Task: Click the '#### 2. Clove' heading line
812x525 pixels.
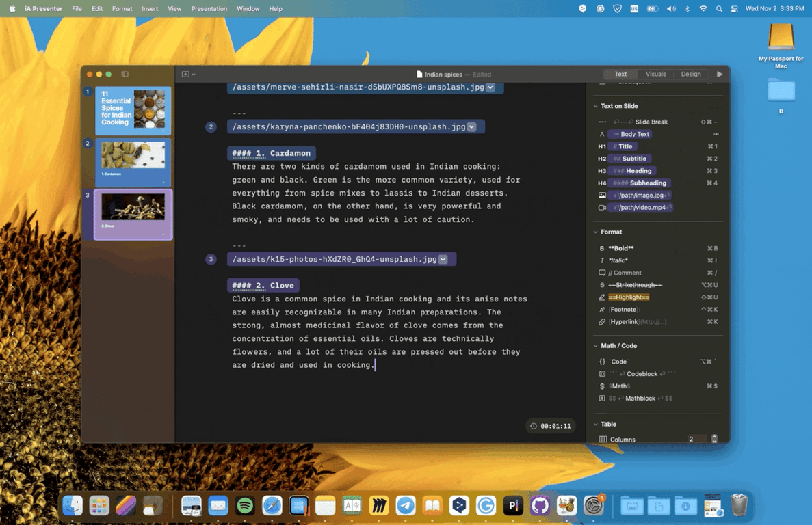Action: coord(263,286)
